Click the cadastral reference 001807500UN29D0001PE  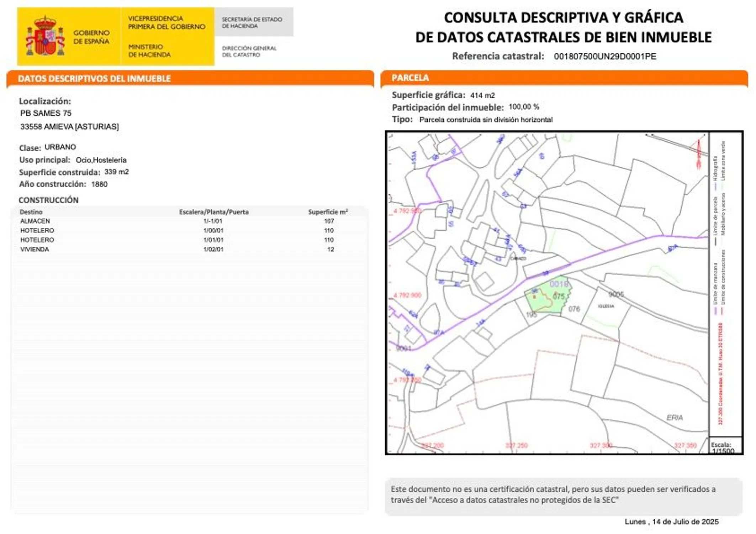click(605, 57)
